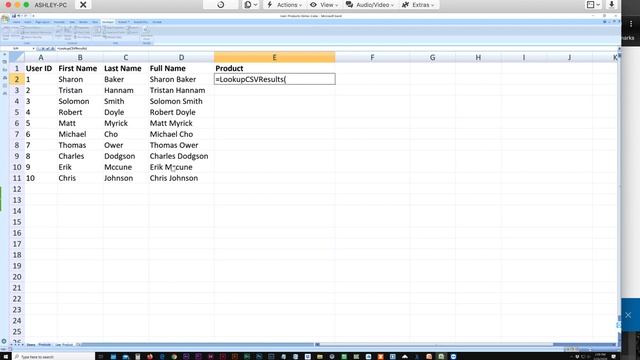Viewport: 640px width, 360px height.
Task: Select column F header
Action: (x=372, y=58)
